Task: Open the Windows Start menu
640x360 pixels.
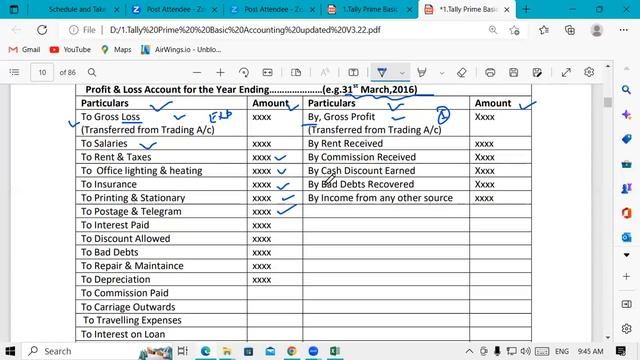Action: [x=10, y=351]
